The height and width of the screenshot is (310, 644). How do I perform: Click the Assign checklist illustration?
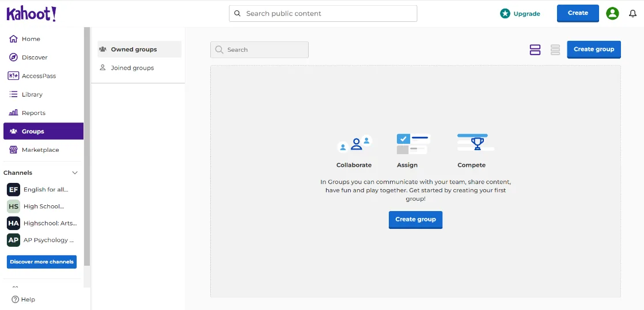point(414,144)
